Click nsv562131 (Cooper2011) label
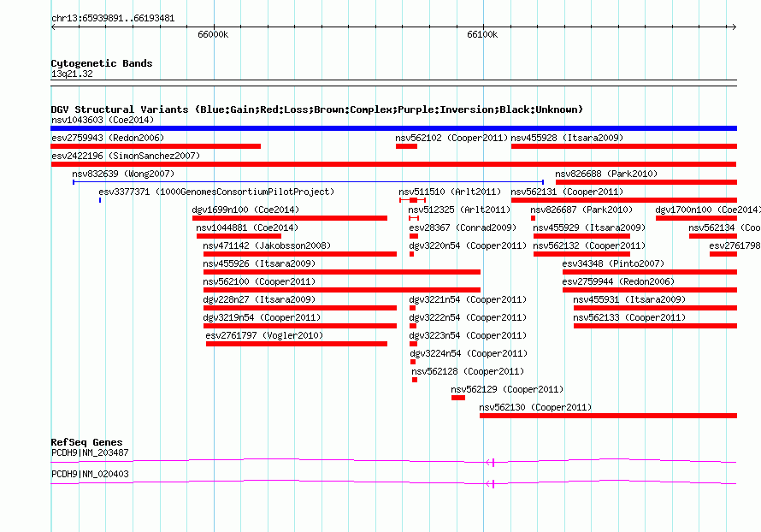 567,192
